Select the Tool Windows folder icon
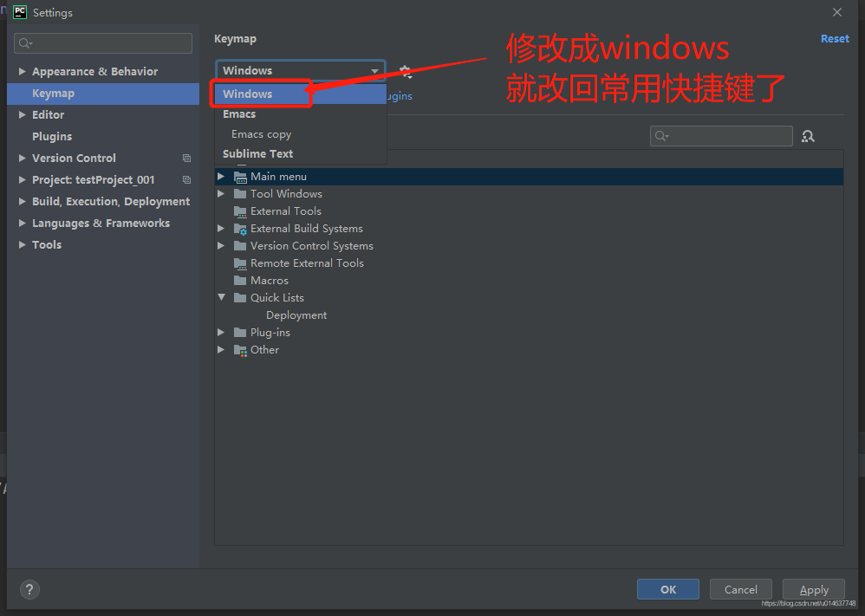 pos(240,193)
